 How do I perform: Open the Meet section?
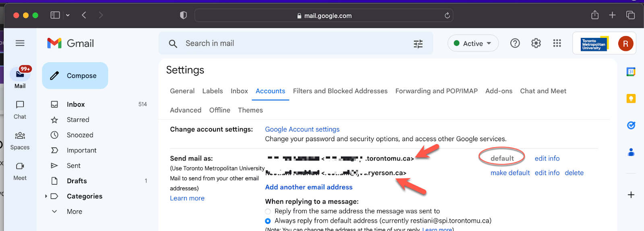[20, 171]
